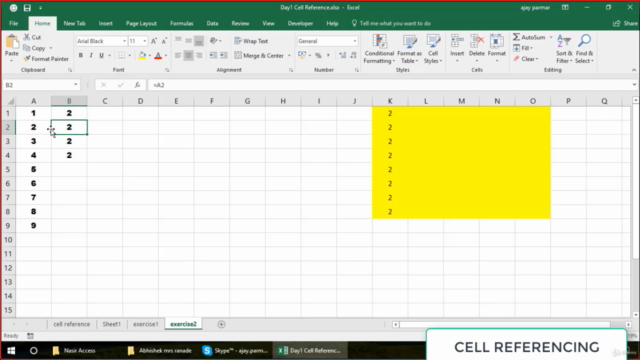
Task: Open Conditional Formatting
Action: click(x=379, y=49)
